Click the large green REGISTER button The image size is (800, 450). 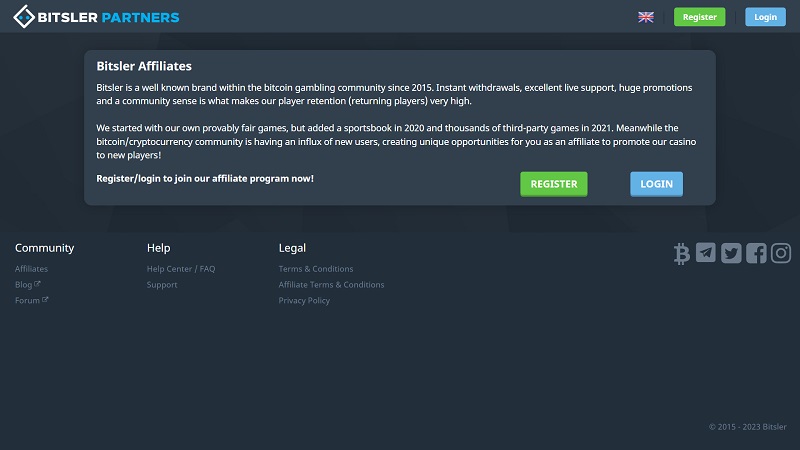[x=554, y=184]
